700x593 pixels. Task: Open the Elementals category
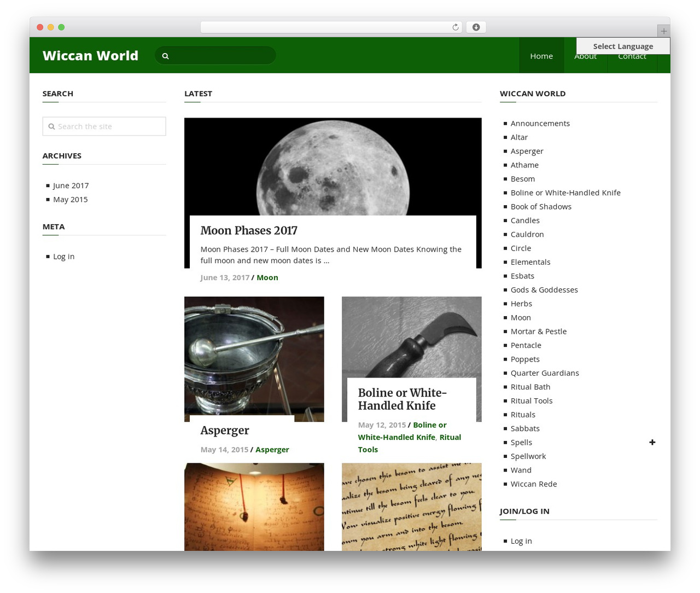[530, 261]
